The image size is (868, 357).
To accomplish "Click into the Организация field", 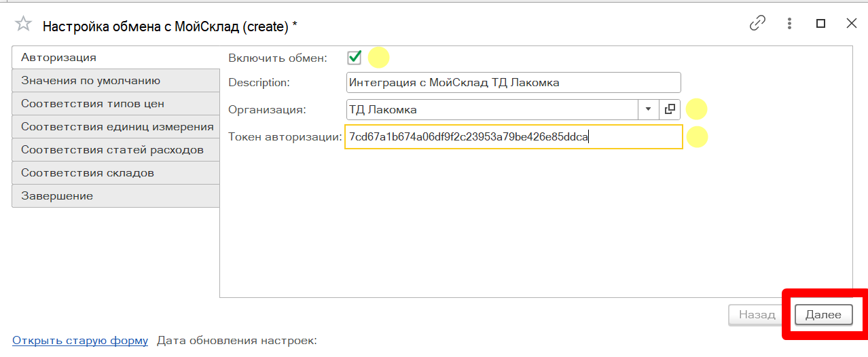I will tap(492, 109).
